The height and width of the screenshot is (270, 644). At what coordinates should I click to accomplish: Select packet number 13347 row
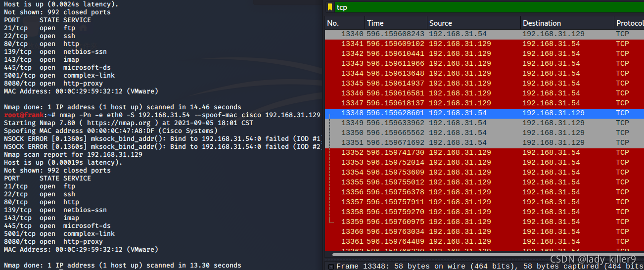(x=484, y=103)
